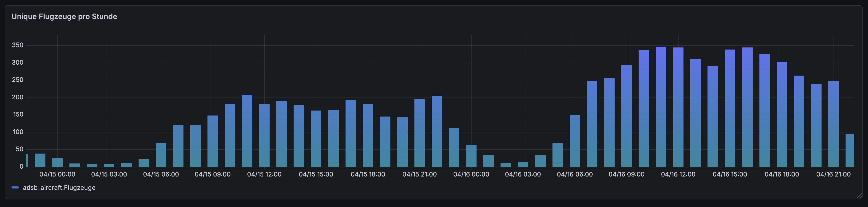The height and width of the screenshot is (207, 868).
Task: Select the bar at 04/15 15:00
Action: coord(316,139)
